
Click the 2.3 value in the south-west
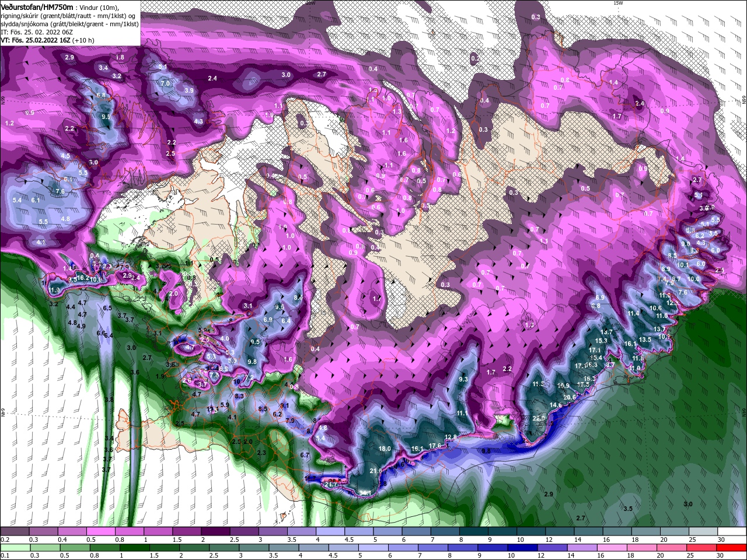261,453
